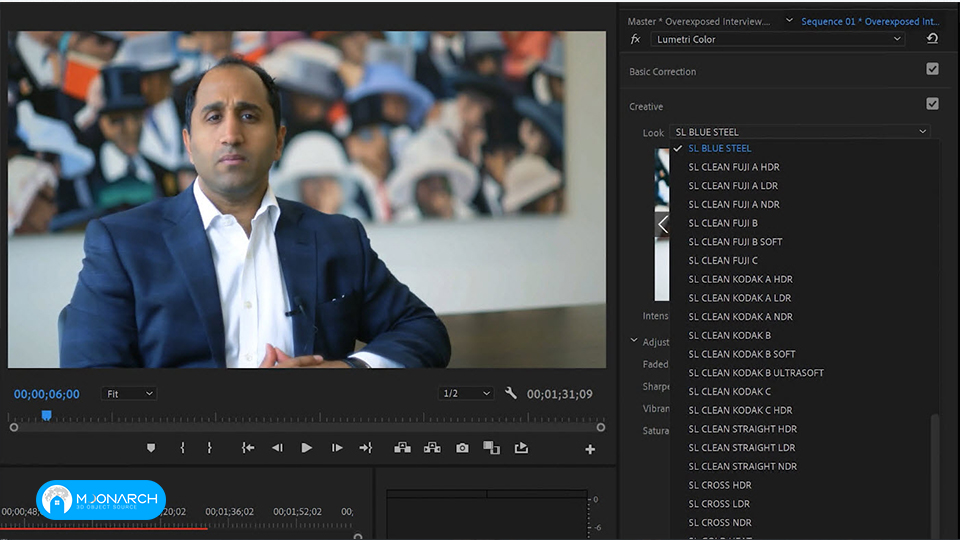Image resolution: width=960 pixels, height=540 pixels.
Task: Open the 1/2 playback resolution dropdown
Action: 466,393
